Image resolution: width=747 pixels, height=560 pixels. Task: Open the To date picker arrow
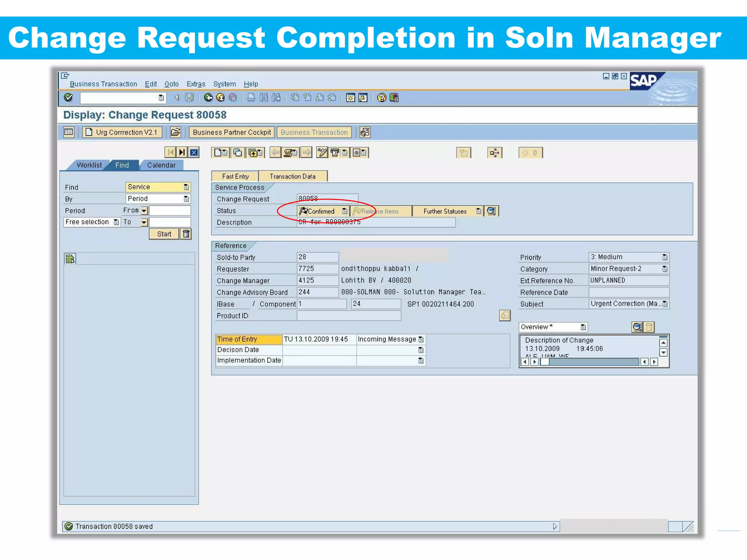(x=144, y=222)
